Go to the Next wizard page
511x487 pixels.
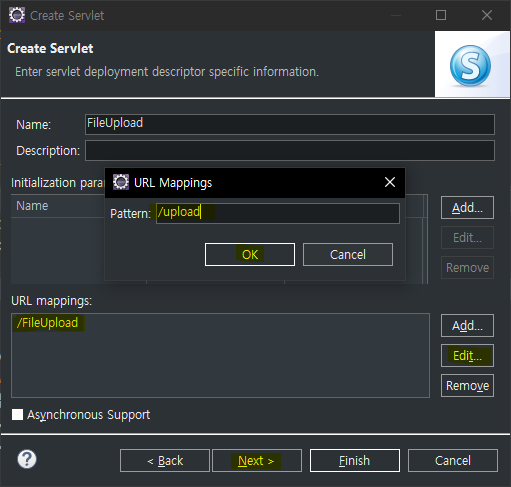tap(257, 461)
